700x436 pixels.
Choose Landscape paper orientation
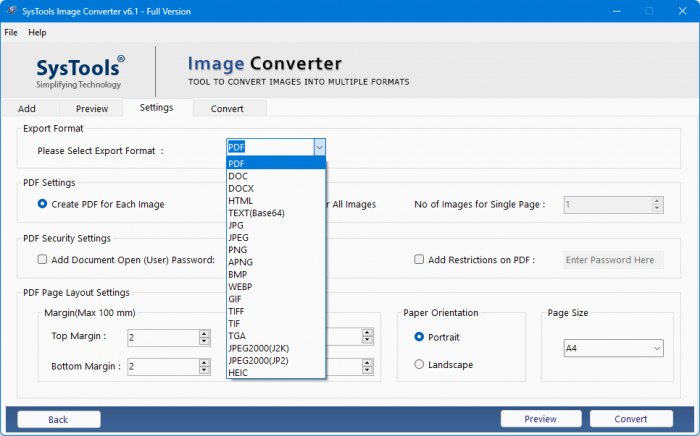(x=419, y=365)
